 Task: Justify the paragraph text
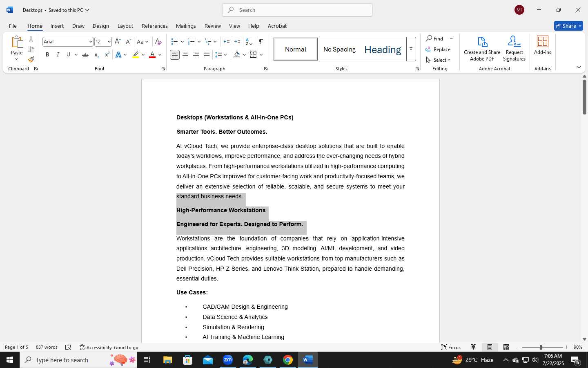[207, 55]
